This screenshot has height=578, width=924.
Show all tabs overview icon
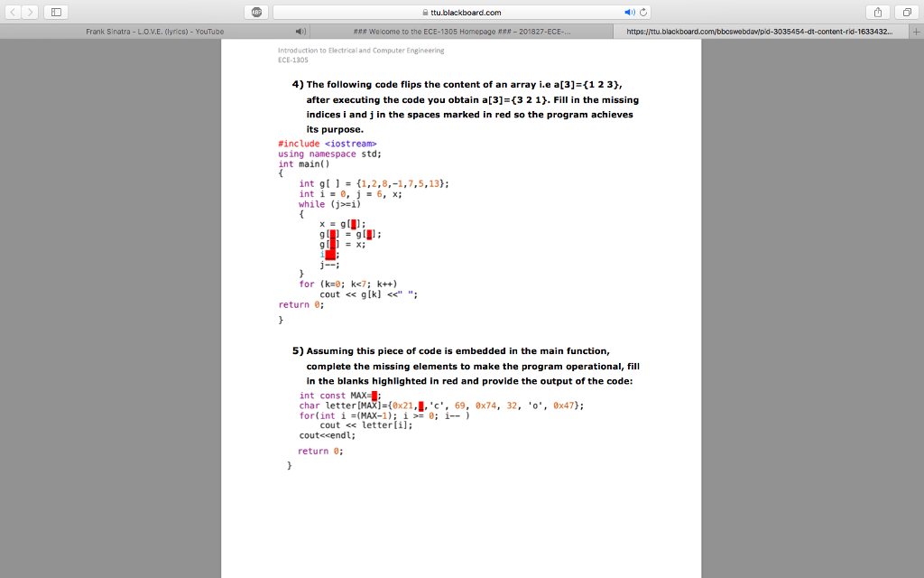pyautogui.click(x=907, y=12)
